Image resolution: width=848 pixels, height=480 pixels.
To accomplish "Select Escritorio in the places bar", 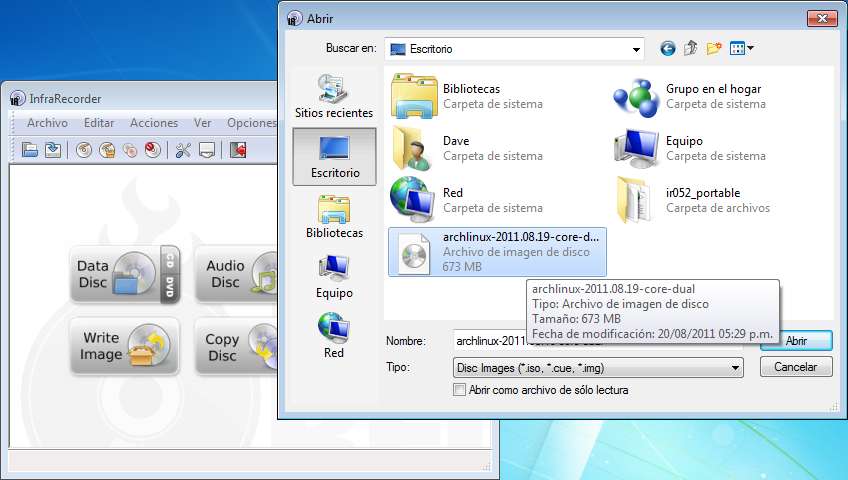I will point(334,157).
